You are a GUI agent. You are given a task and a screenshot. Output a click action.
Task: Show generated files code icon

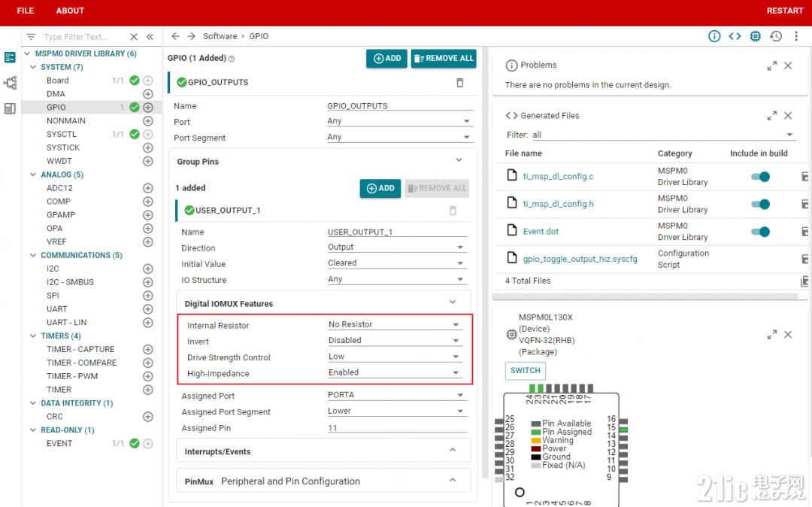(735, 36)
